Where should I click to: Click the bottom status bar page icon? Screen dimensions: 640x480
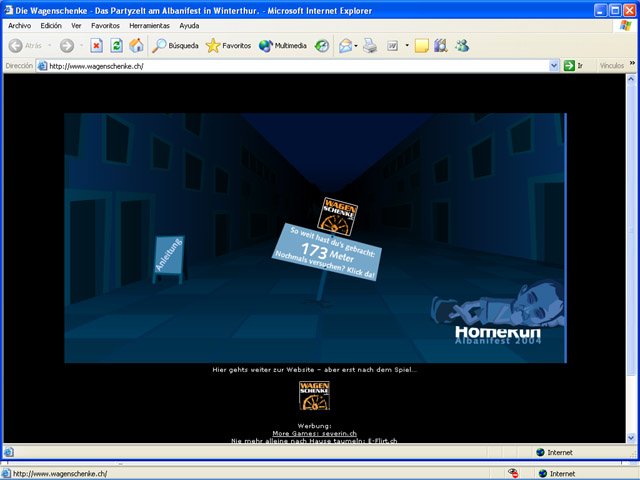click(x=7, y=473)
